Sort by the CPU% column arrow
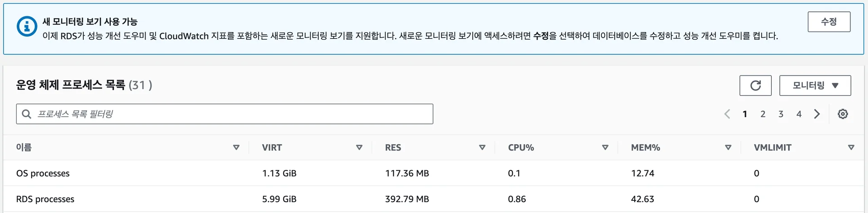The image size is (868, 213). click(x=605, y=147)
